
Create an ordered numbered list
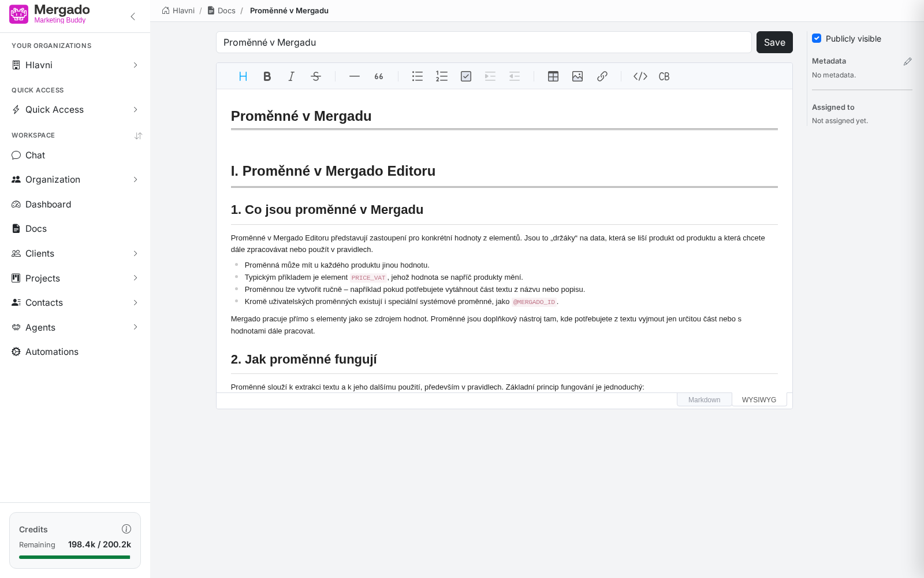(442, 76)
